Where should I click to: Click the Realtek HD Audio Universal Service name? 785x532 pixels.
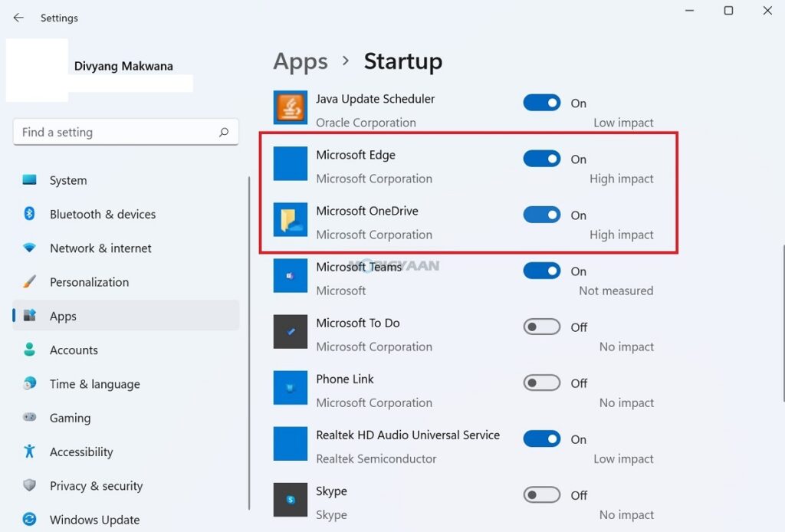tap(408, 435)
